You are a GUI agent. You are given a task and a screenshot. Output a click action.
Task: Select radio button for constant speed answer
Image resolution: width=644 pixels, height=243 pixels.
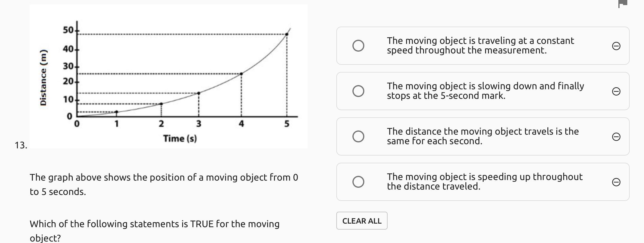358,46
